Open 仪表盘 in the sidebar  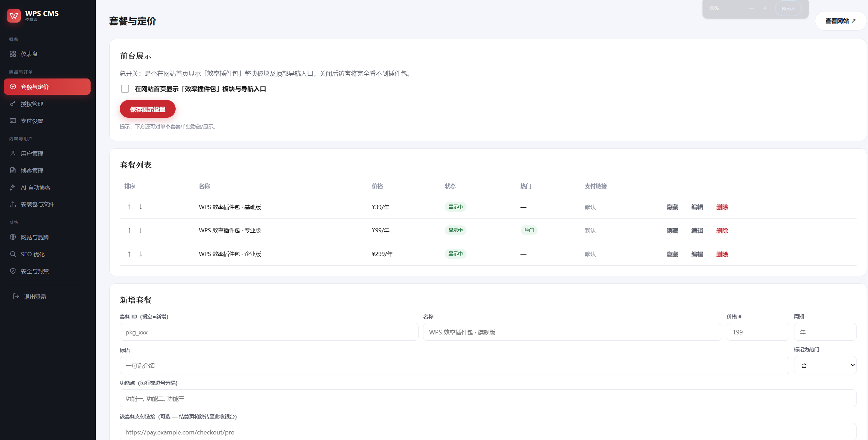tap(47, 54)
